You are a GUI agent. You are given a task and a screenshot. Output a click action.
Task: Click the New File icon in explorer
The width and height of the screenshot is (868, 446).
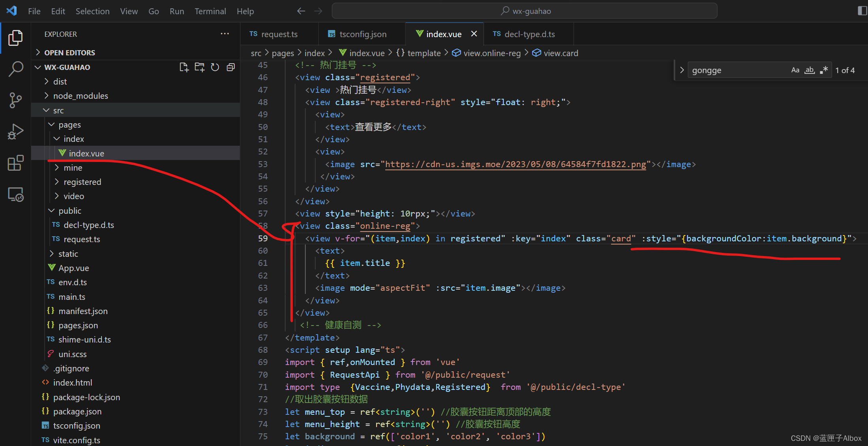[x=184, y=67]
